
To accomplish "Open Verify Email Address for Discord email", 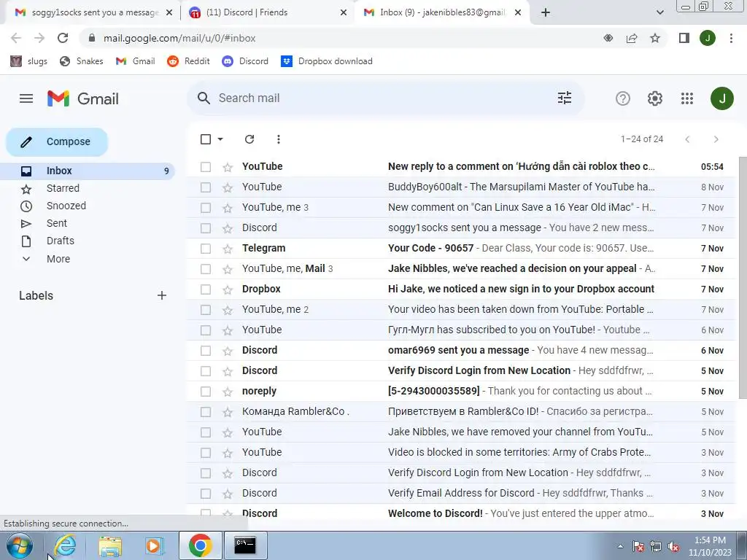I will pyautogui.click(x=460, y=494).
